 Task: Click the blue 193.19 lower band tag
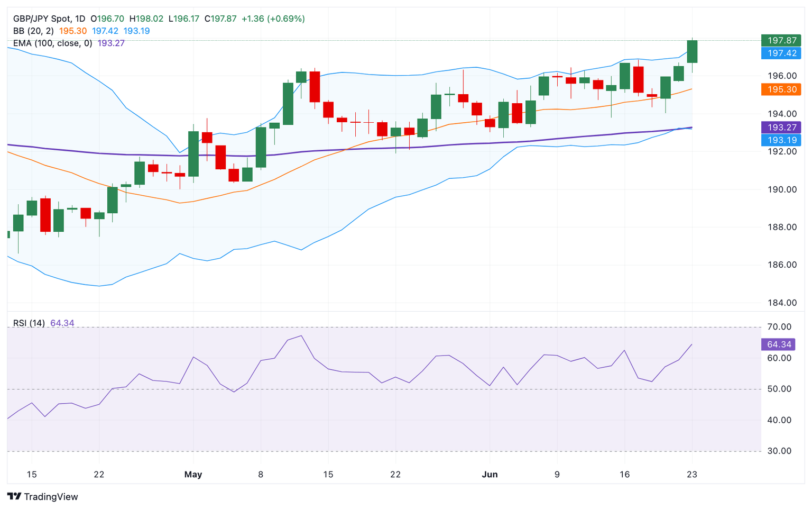coord(781,140)
